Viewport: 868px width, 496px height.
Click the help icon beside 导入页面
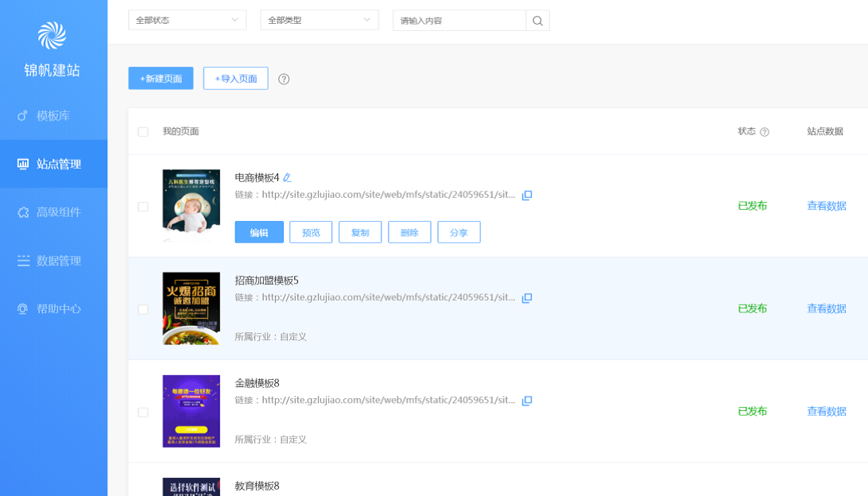tap(284, 79)
